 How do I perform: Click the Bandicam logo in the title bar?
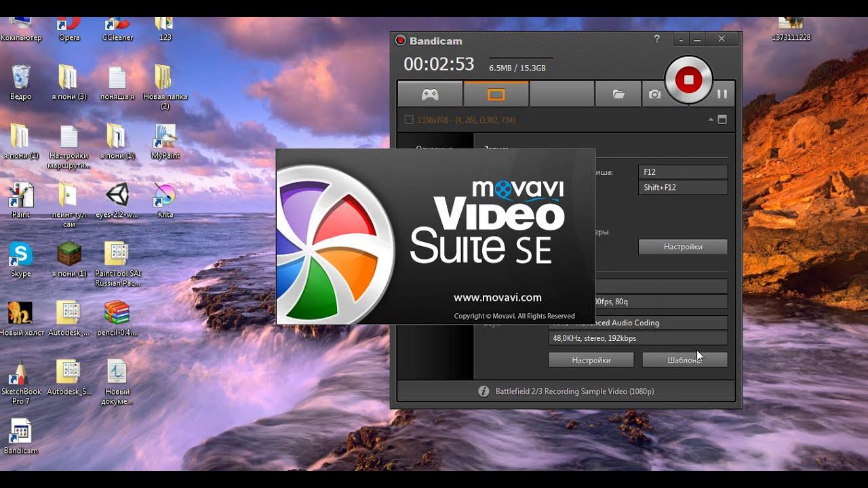[x=400, y=40]
